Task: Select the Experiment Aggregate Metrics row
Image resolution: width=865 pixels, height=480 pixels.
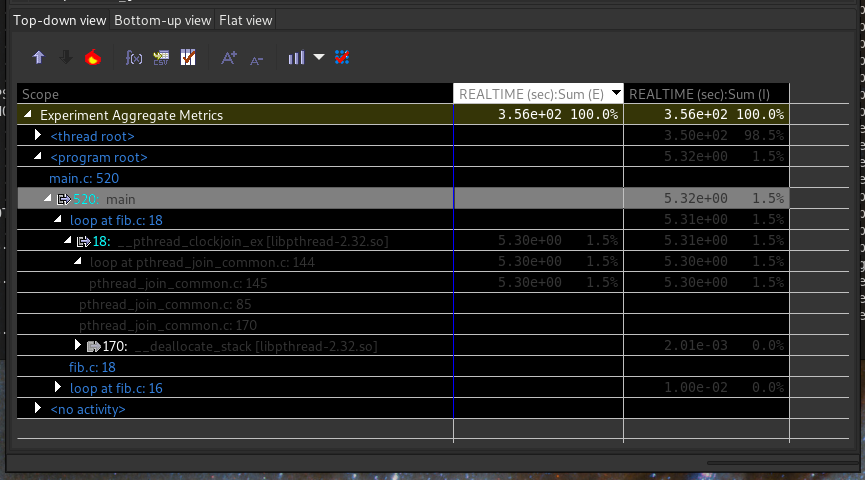Action: (x=131, y=115)
